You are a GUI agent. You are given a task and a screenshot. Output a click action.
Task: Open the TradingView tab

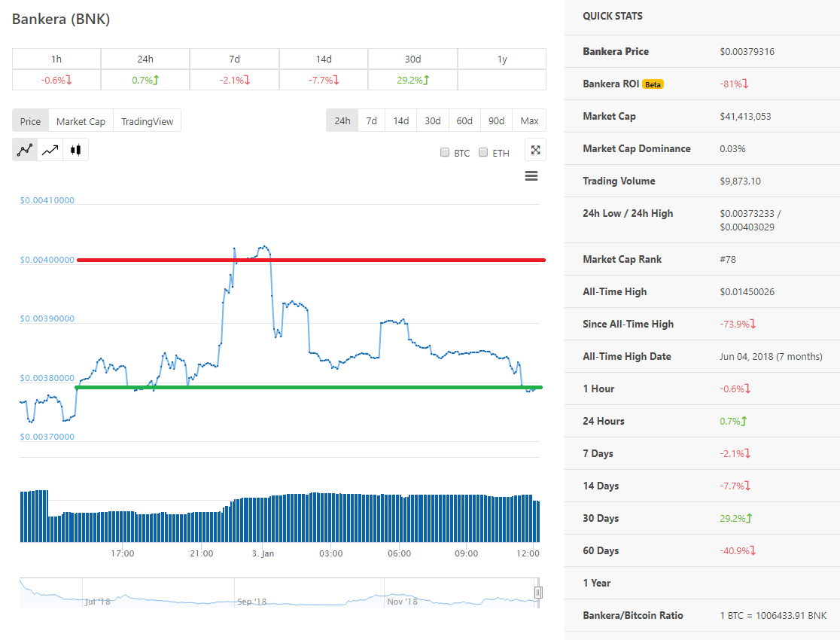point(148,120)
